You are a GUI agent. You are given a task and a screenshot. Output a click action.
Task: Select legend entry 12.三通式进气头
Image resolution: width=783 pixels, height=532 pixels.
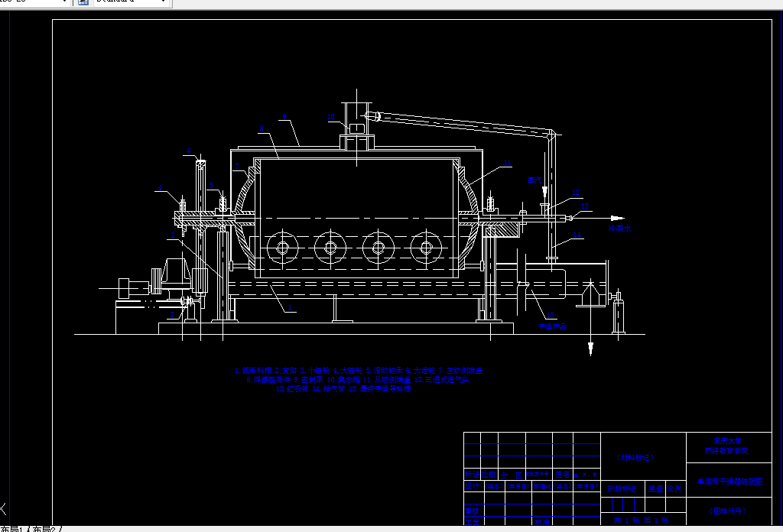441,380
